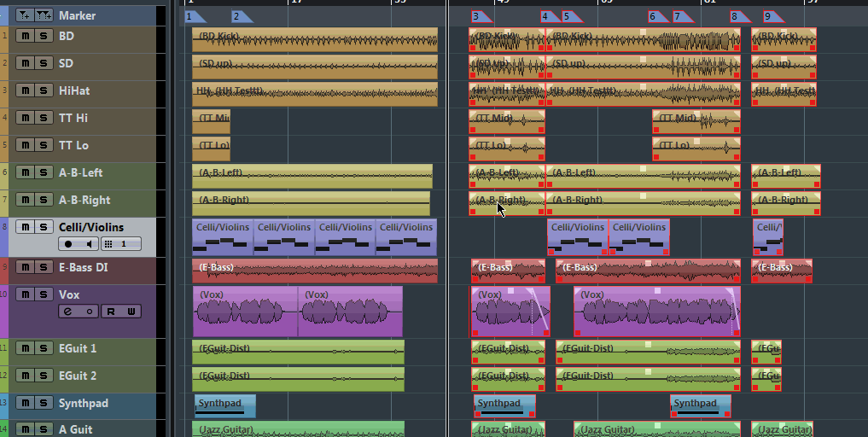The width and height of the screenshot is (868, 437).
Task: Select the A-B-Right track in list
Action: coord(84,200)
